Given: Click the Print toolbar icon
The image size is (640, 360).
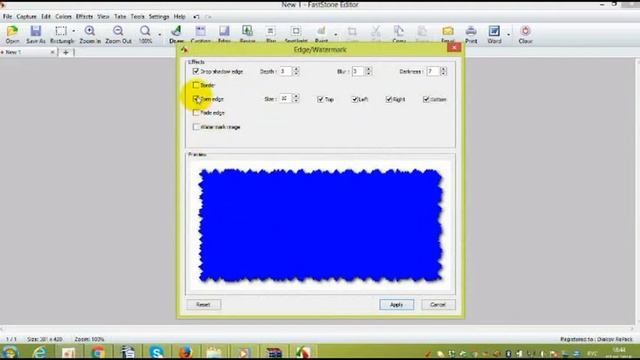Looking at the screenshot, I should click(471, 34).
